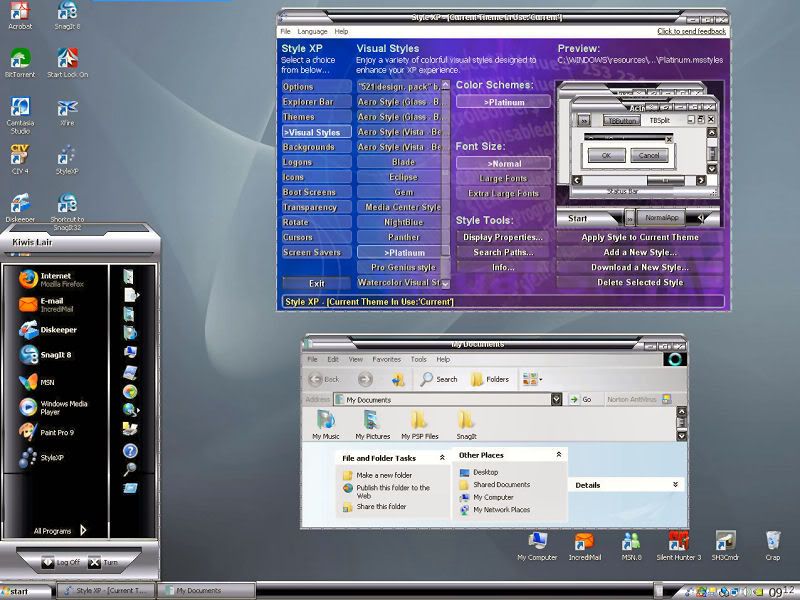Viewport: 800px width, 600px height.
Task: Click Apply Style to Current Theme
Action: tap(640, 237)
